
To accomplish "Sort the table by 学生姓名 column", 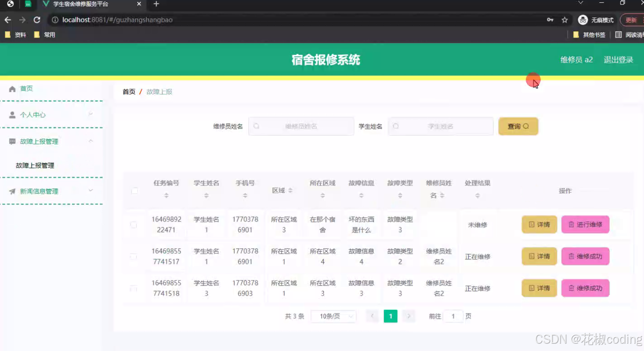I will tap(206, 195).
